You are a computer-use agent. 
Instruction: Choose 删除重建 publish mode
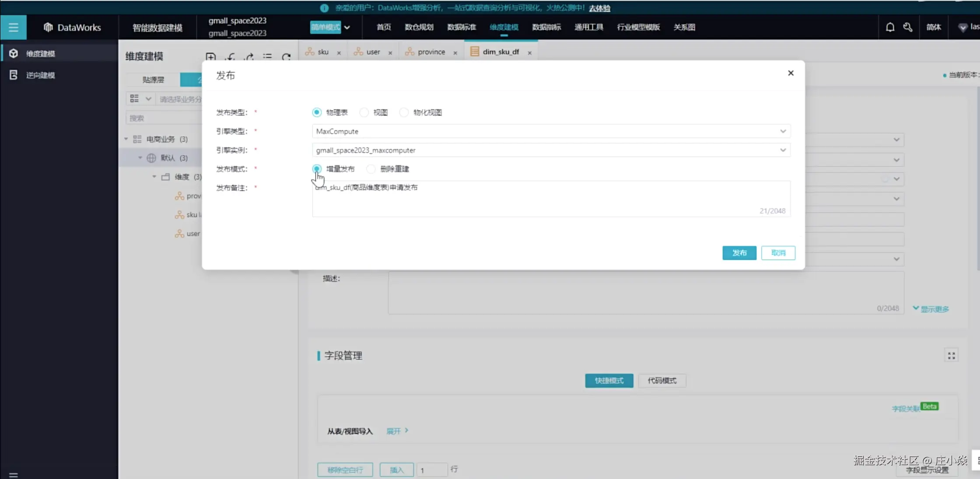point(371,169)
